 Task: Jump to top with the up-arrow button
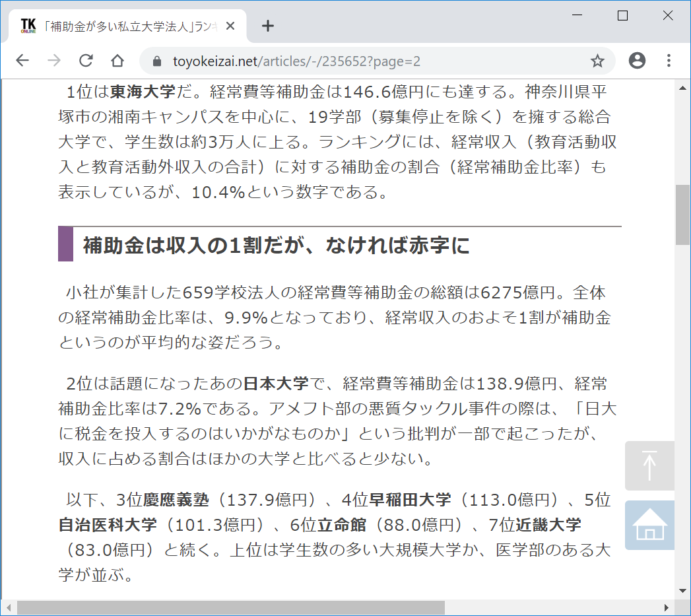pos(649,465)
